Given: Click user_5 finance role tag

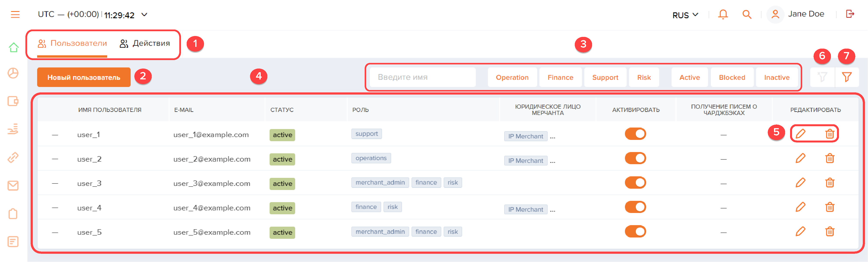Looking at the screenshot, I should [426, 231].
